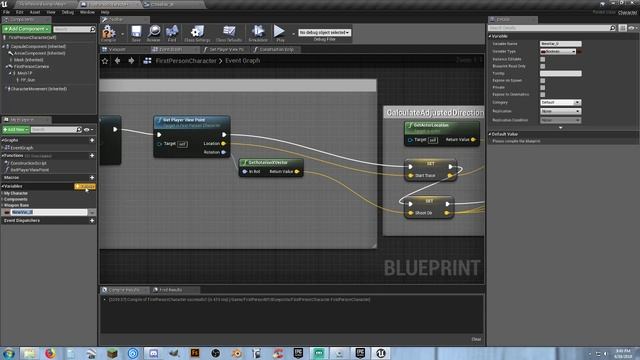The image size is (640, 360).
Task: Save the blueprint with the Save icon
Action: 136,33
